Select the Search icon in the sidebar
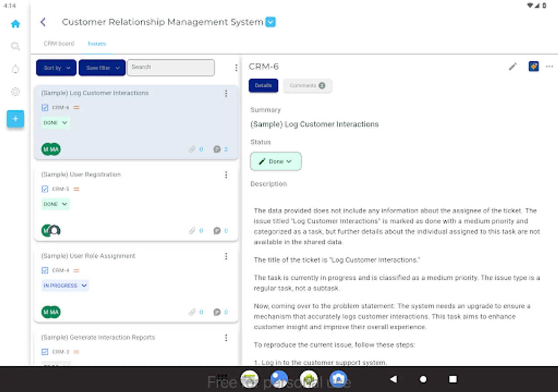Screen dimensions: 558x392 [15, 46]
